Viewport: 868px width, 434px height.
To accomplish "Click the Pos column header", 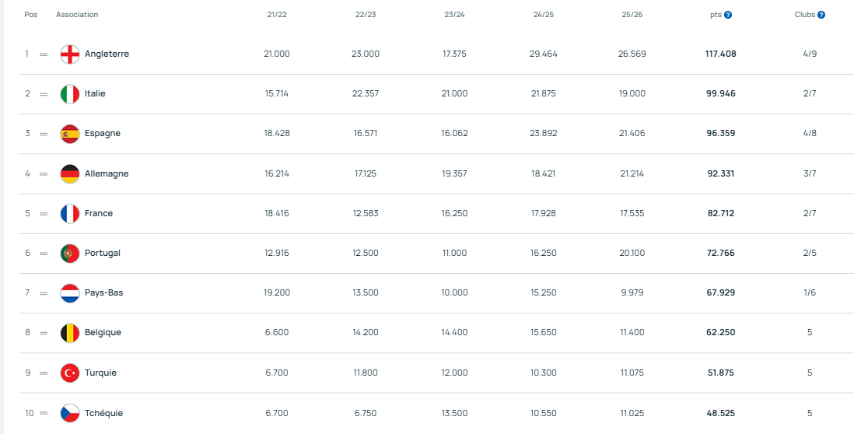I will click(x=30, y=15).
